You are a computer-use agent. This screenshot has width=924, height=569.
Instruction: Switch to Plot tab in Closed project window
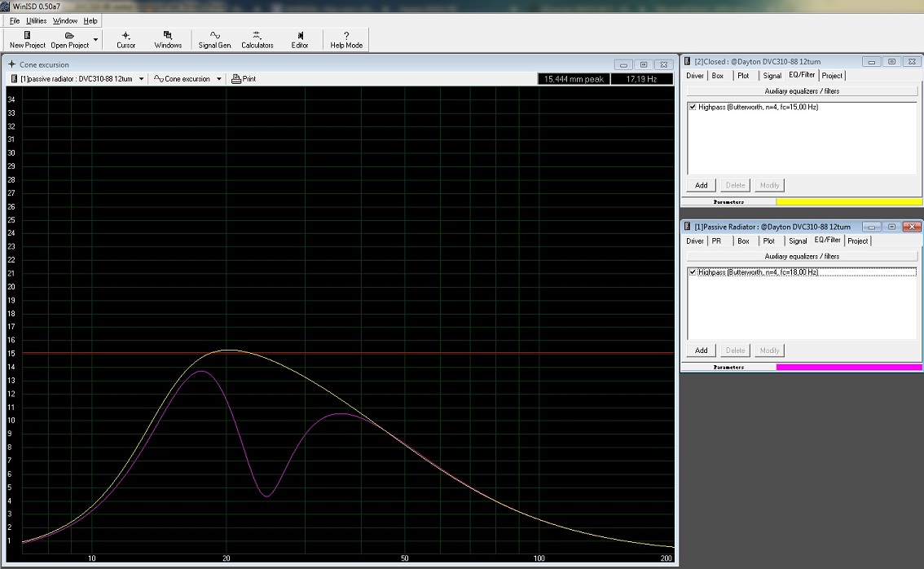click(743, 76)
